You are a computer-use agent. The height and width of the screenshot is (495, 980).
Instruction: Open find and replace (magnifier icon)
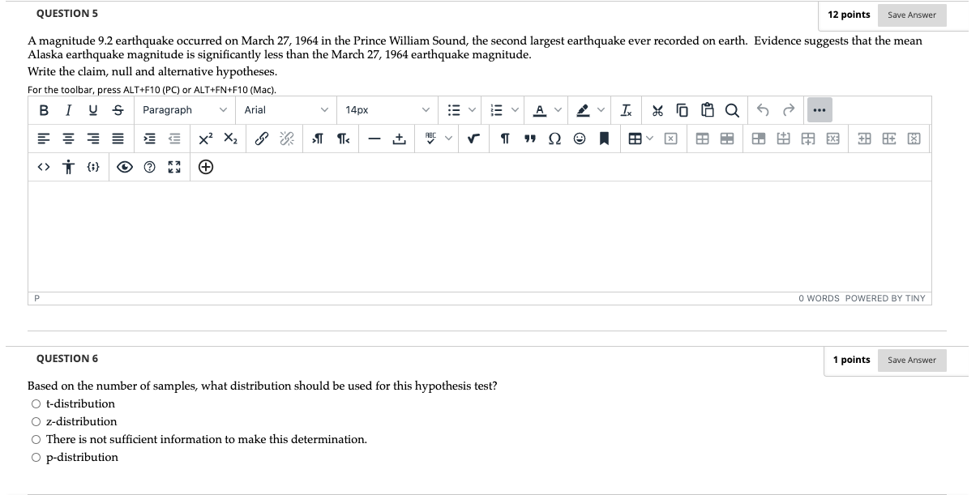pyautogui.click(x=732, y=110)
